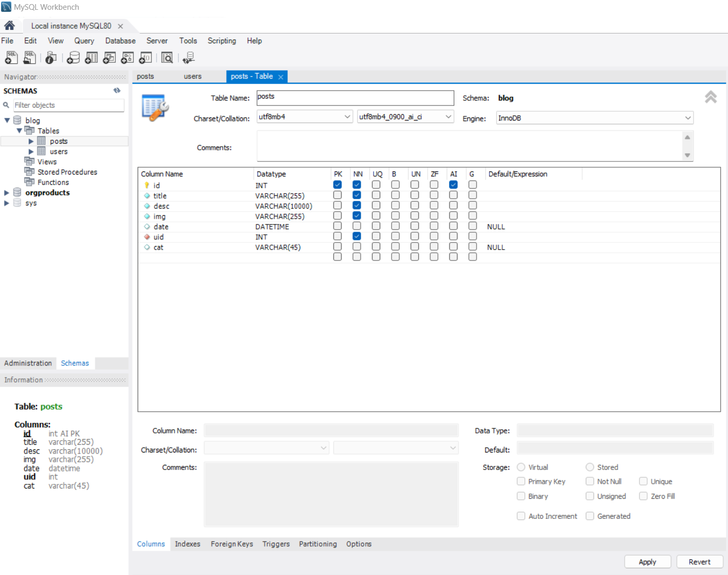Switch to the Foreign Keys tab
Image resolution: width=728 pixels, height=575 pixels.
[232, 544]
